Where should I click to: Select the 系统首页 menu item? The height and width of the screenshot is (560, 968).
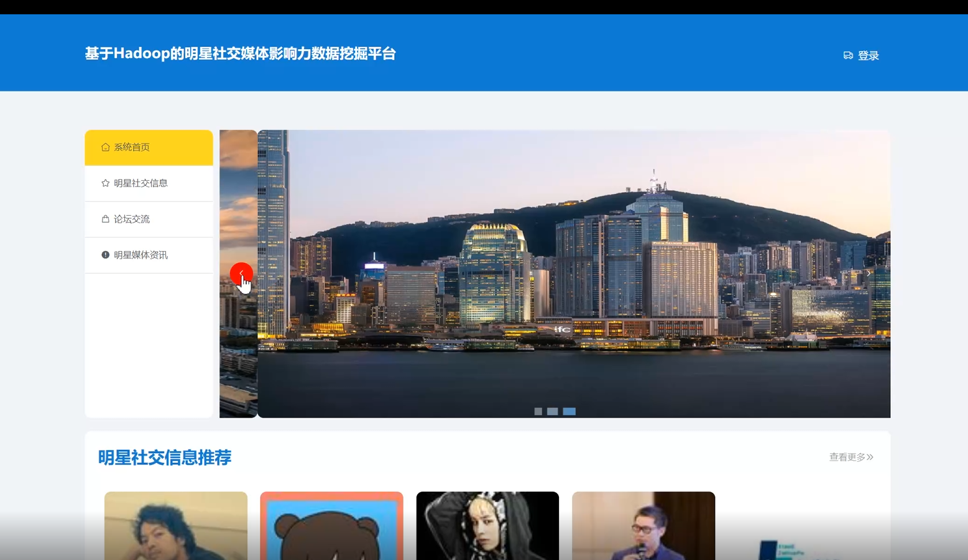149,147
